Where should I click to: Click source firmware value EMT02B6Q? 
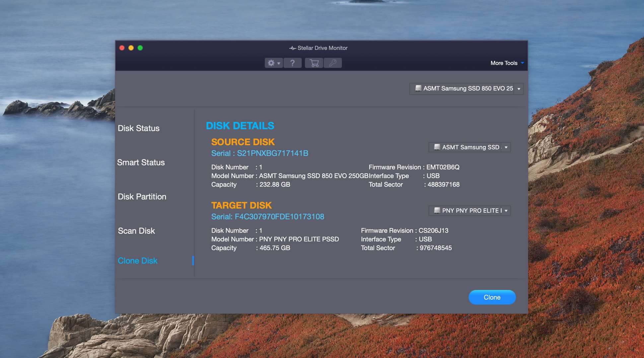click(x=443, y=167)
